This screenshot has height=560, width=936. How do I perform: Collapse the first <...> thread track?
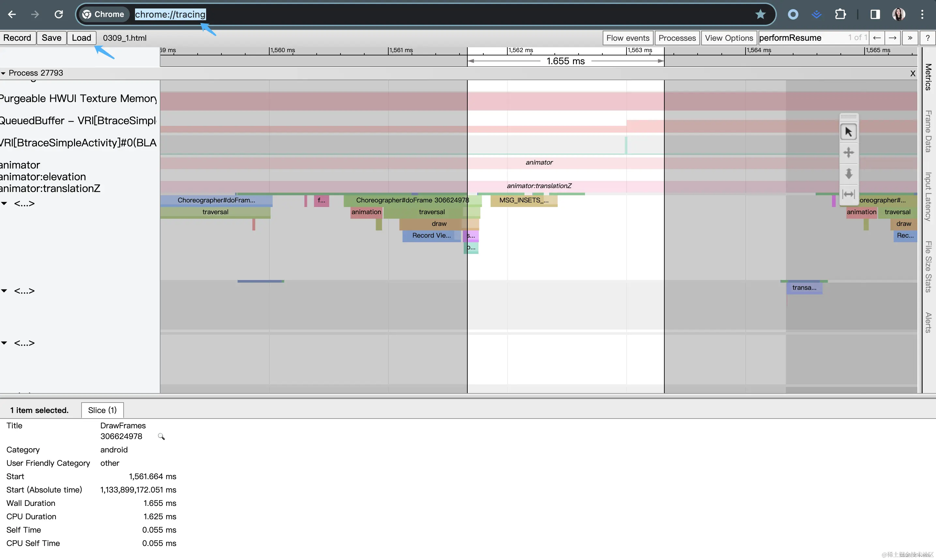point(4,204)
